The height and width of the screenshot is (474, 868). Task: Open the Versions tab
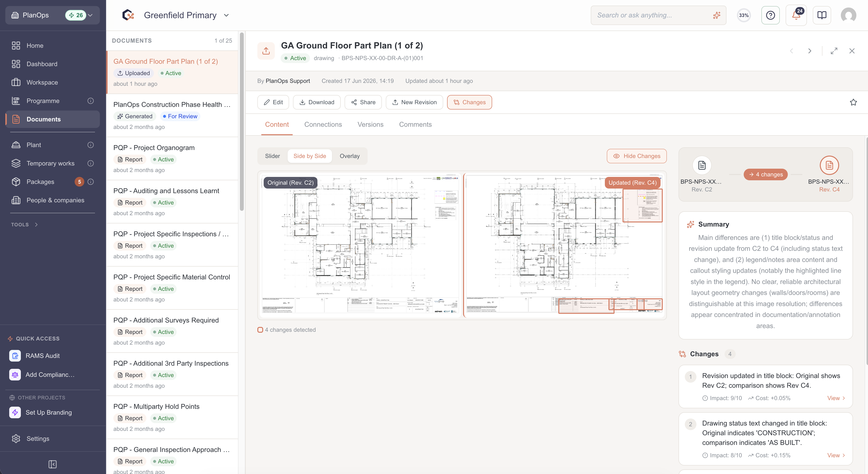[x=370, y=124]
